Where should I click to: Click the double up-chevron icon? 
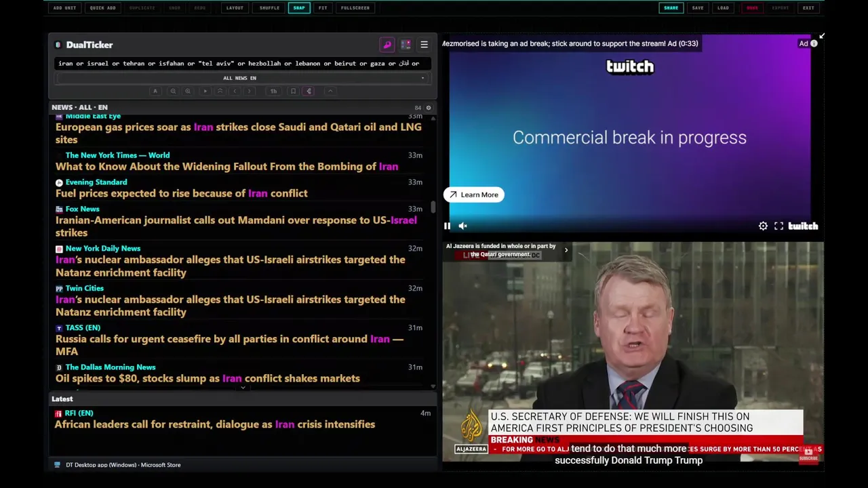(x=220, y=91)
